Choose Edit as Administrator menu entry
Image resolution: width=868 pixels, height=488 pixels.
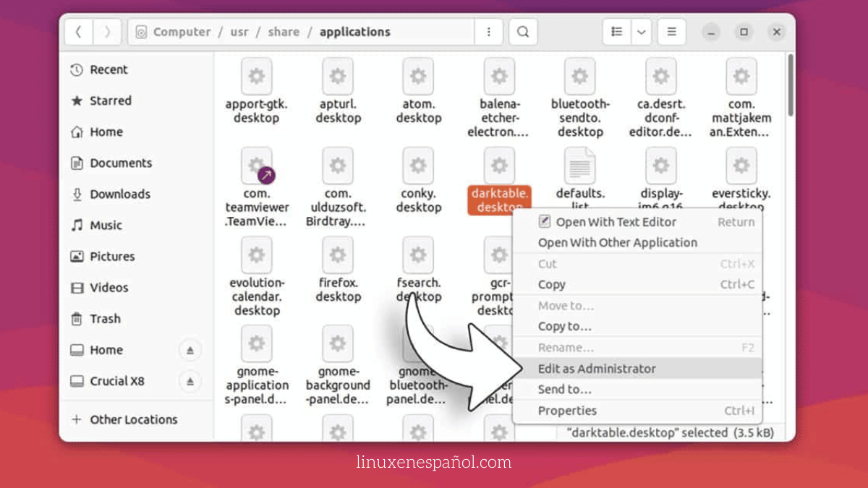click(x=597, y=369)
